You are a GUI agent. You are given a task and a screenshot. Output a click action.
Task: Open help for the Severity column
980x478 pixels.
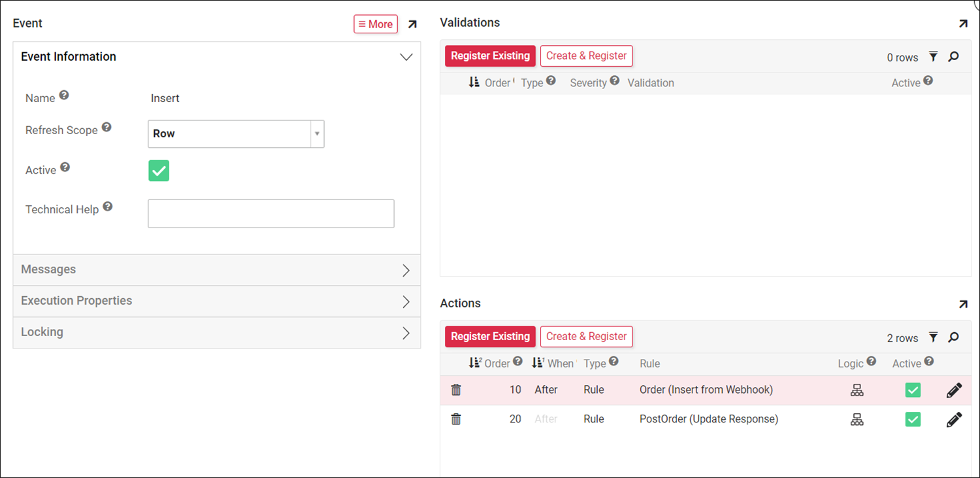[x=613, y=80]
